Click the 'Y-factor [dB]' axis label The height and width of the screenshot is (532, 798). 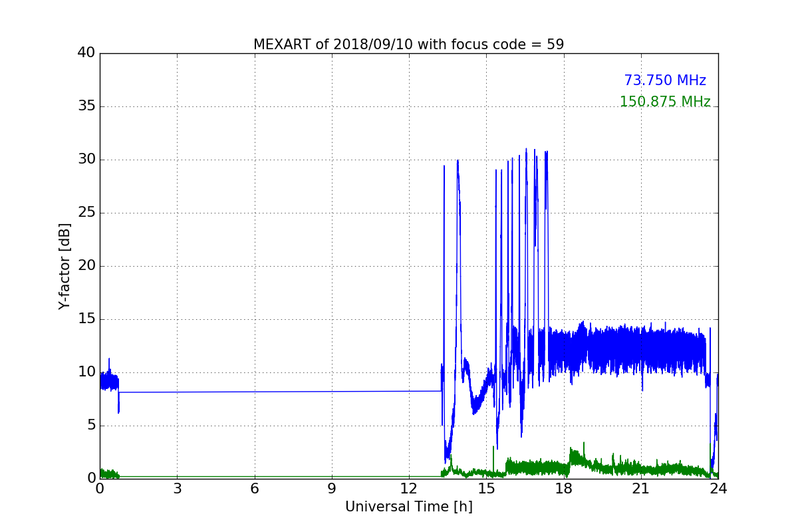click(x=65, y=266)
